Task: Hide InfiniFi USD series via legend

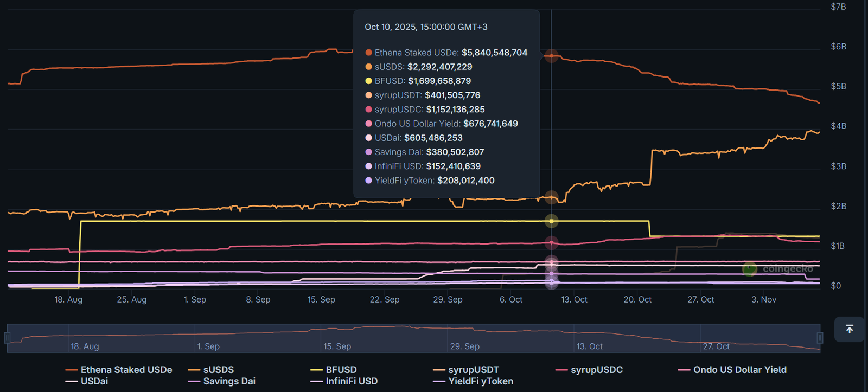Action: [344, 381]
